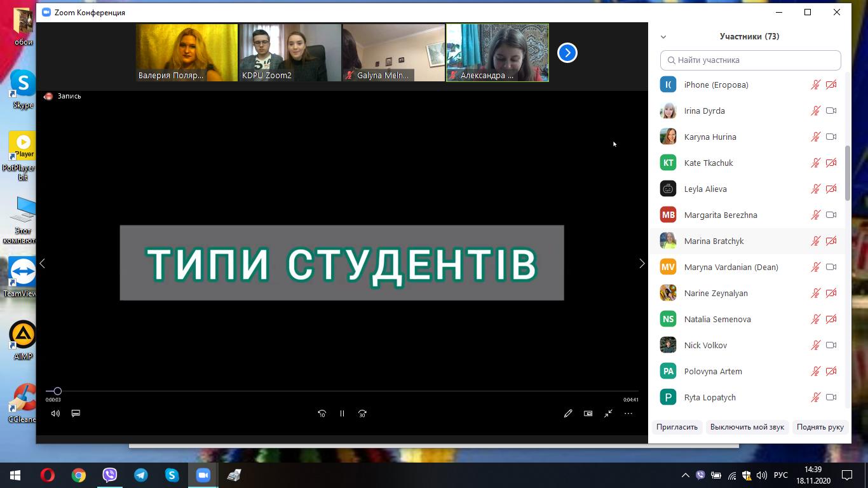Click the skip back 10 seconds icon

point(322,414)
